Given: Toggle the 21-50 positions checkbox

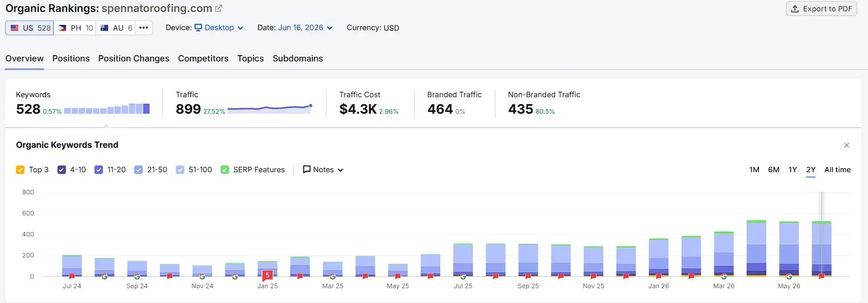Looking at the screenshot, I should pyautogui.click(x=139, y=169).
